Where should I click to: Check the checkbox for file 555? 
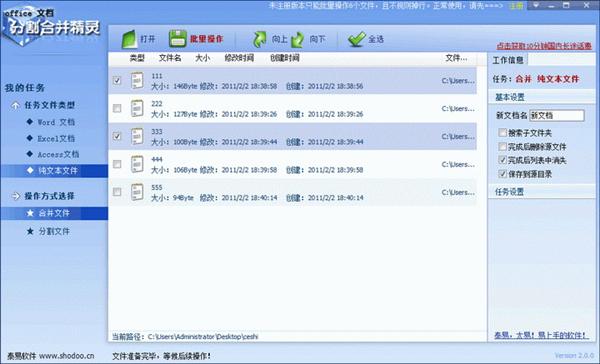(117, 192)
